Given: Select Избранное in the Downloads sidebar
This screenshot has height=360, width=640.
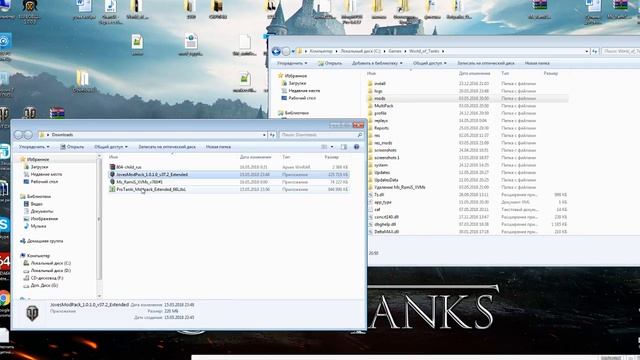Looking at the screenshot, I should pyautogui.click(x=38, y=159).
